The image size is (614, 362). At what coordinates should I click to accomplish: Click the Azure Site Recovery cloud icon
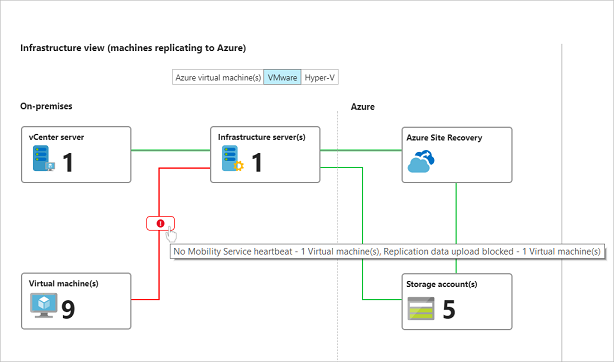[421, 161]
